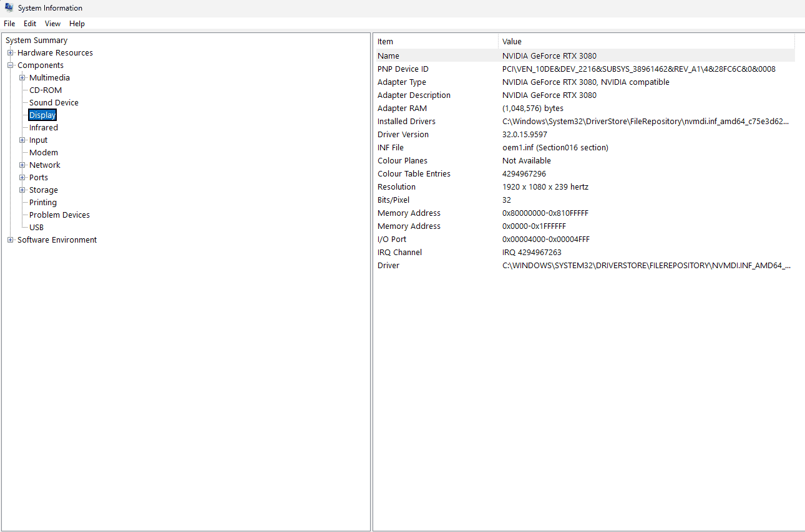Screen dimensions: 805x532
Task: Select Infrared in the tree
Action: click(x=44, y=128)
